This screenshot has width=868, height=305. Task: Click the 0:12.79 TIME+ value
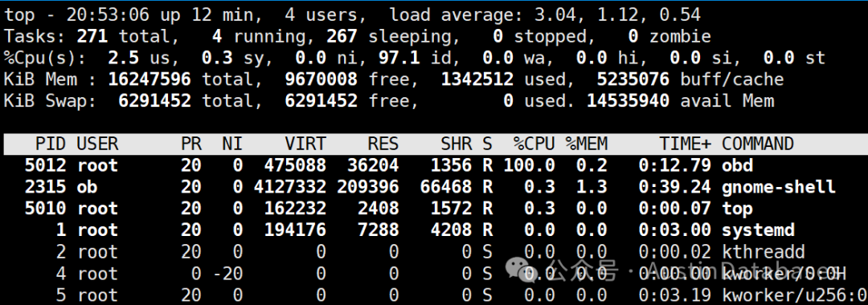675,165
